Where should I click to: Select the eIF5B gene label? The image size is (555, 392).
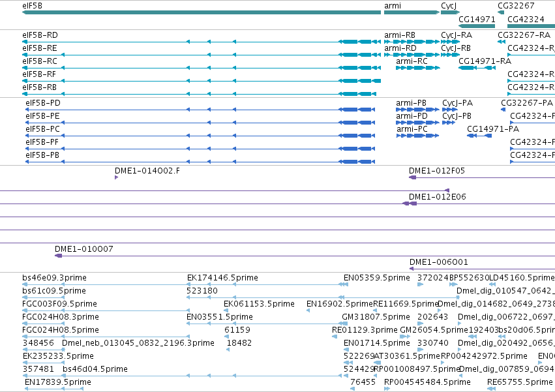(32, 6)
